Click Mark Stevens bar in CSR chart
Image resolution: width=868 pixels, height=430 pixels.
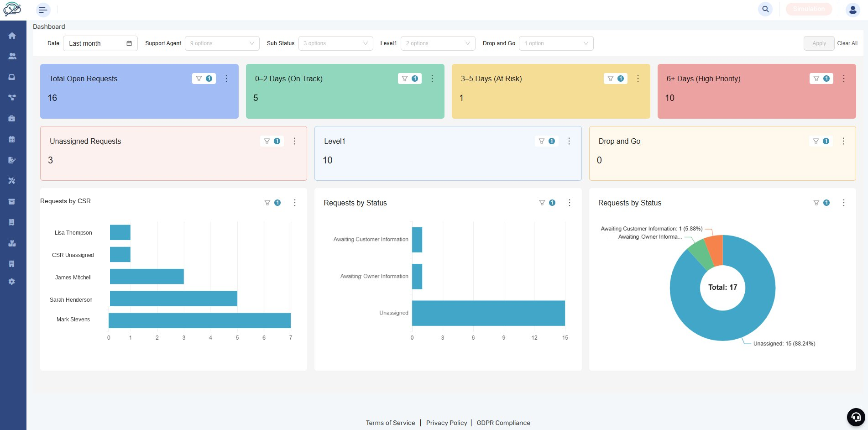tap(199, 320)
